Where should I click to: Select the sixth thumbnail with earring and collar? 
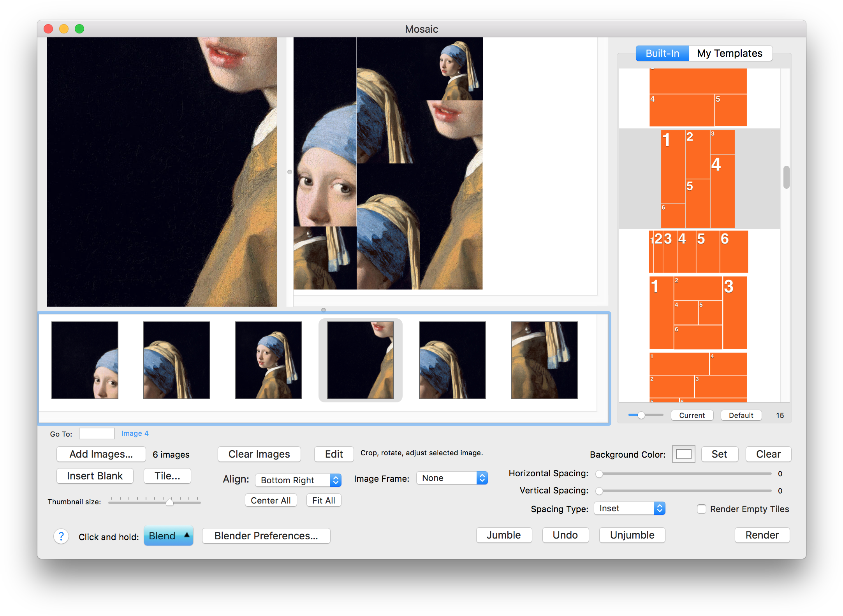click(544, 360)
